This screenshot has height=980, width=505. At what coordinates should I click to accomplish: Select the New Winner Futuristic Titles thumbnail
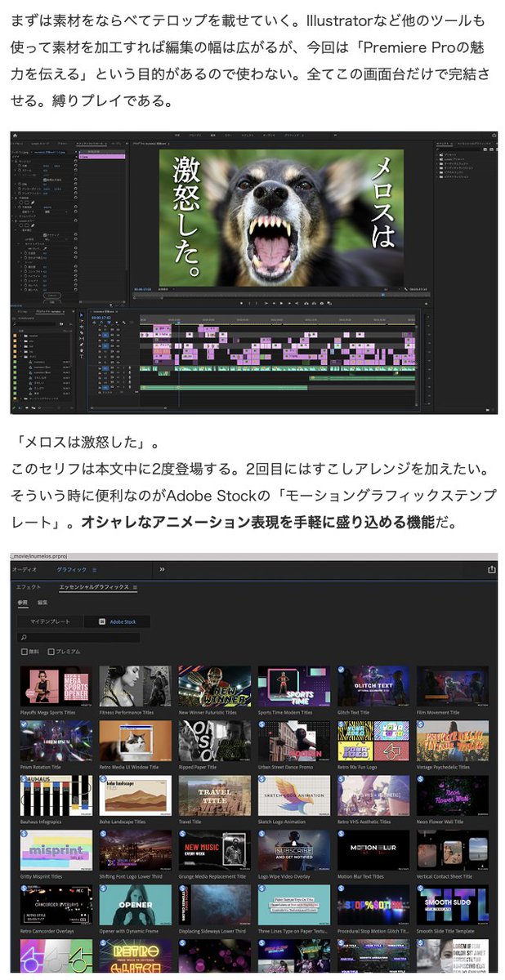(215, 686)
